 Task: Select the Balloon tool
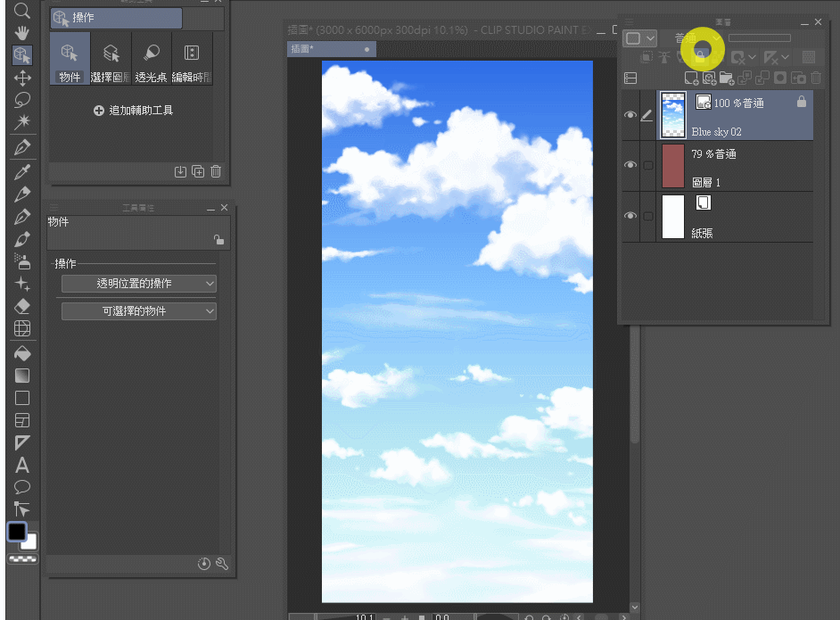tap(22, 486)
